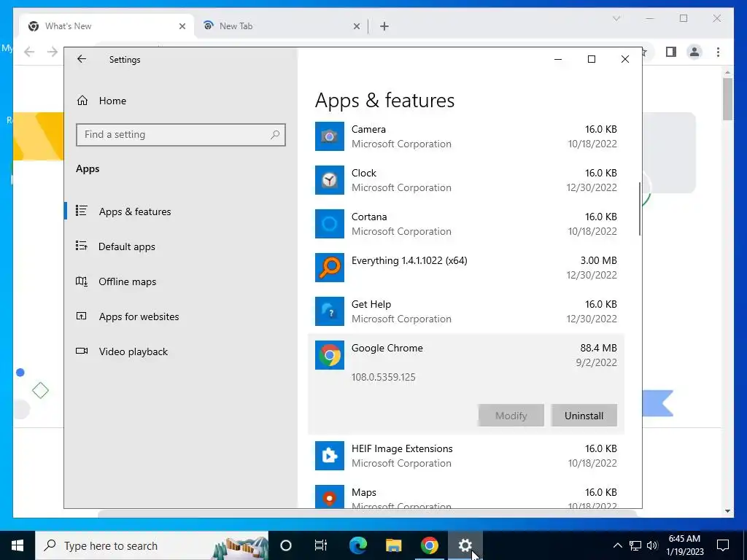Open Settings Home page
The width and height of the screenshot is (747, 560).
(112, 101)
